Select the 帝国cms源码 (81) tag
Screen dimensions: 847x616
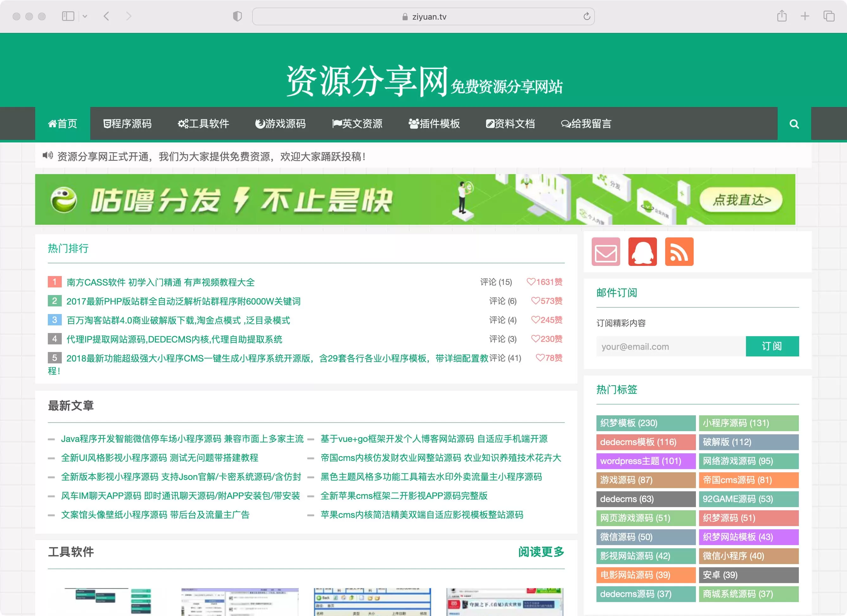(748, 481)
